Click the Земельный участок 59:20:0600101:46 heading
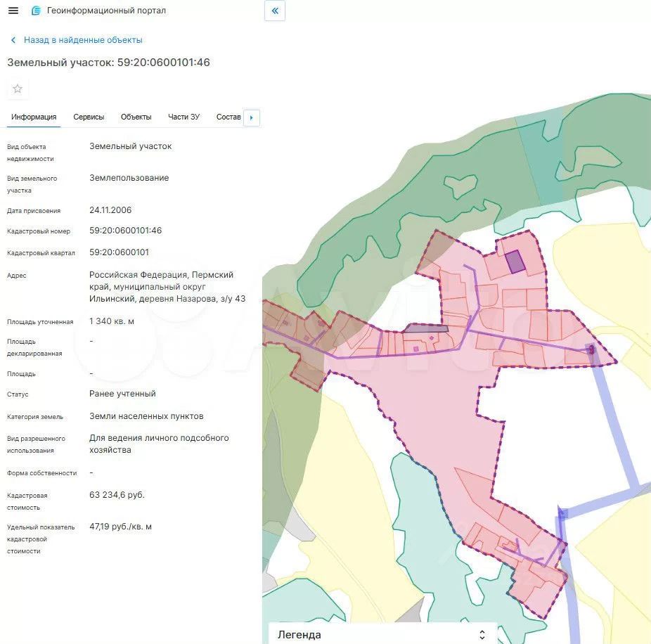 [108, 63]
